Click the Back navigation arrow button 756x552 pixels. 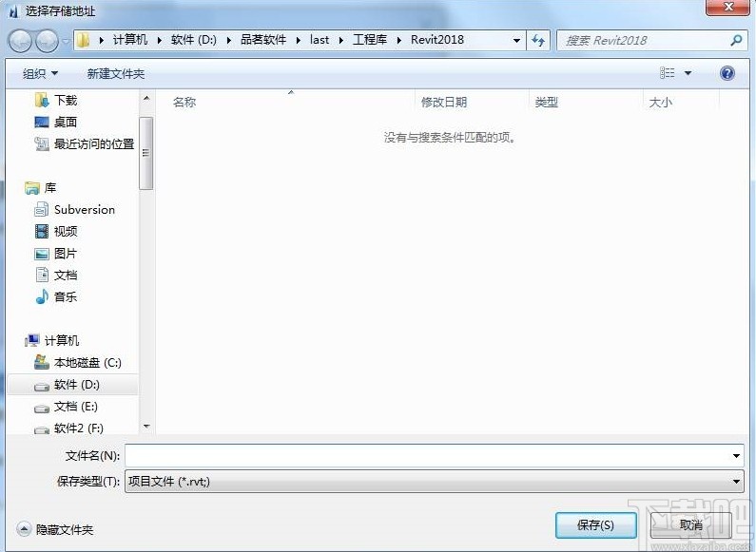[x=21, y=41]
